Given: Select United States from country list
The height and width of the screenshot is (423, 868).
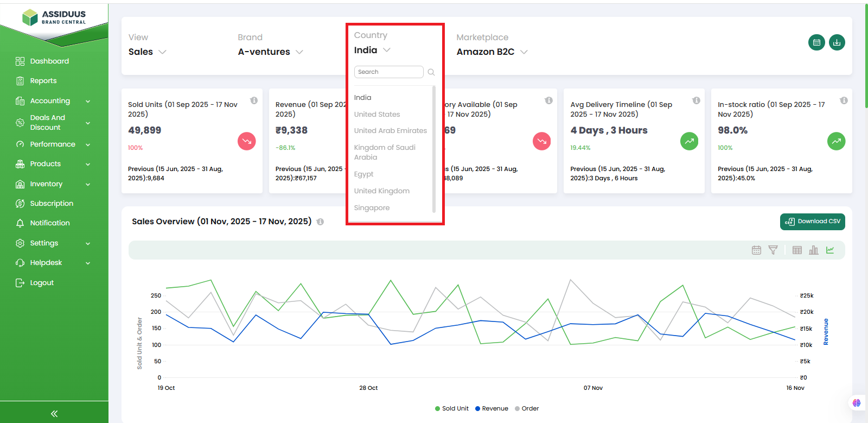Looking at the screenshot, I should (377, 115).
